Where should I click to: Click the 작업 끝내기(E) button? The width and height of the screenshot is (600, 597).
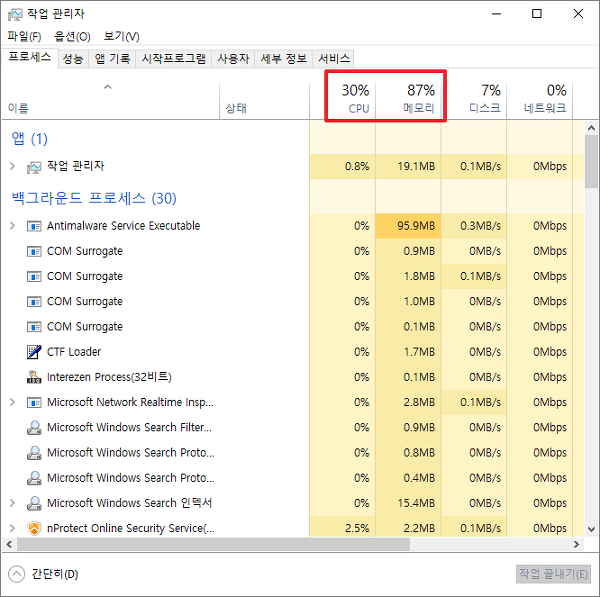[553, 574]
